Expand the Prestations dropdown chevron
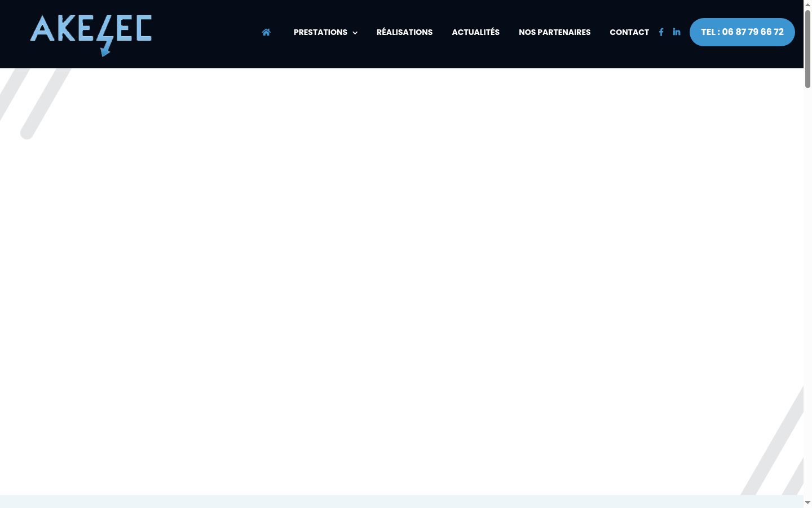Screen dimensions: 812x508 click(355, 33)
